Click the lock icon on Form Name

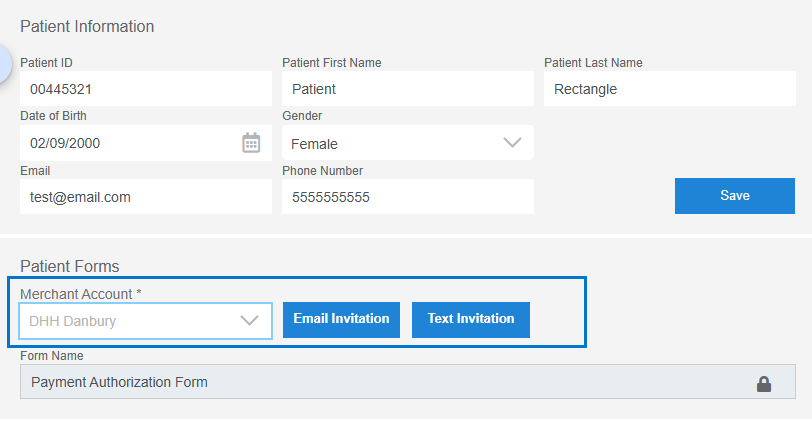764,384
